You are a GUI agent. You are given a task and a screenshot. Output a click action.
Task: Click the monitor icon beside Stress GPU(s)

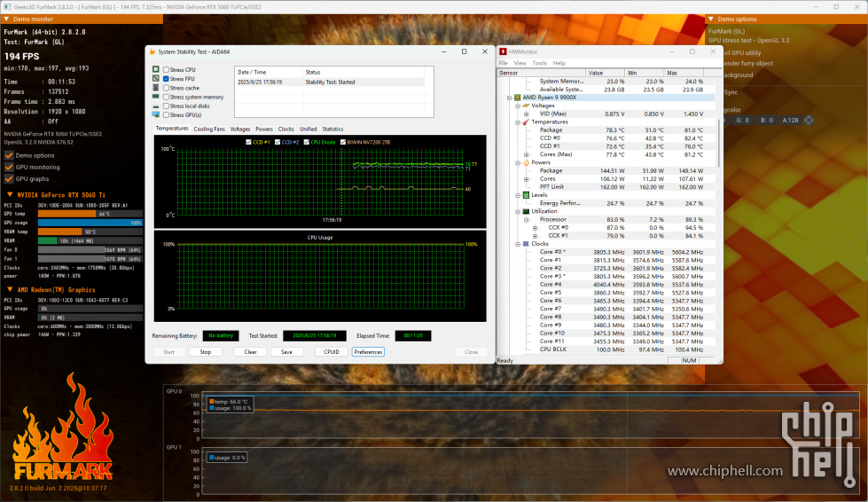(156, 114)
